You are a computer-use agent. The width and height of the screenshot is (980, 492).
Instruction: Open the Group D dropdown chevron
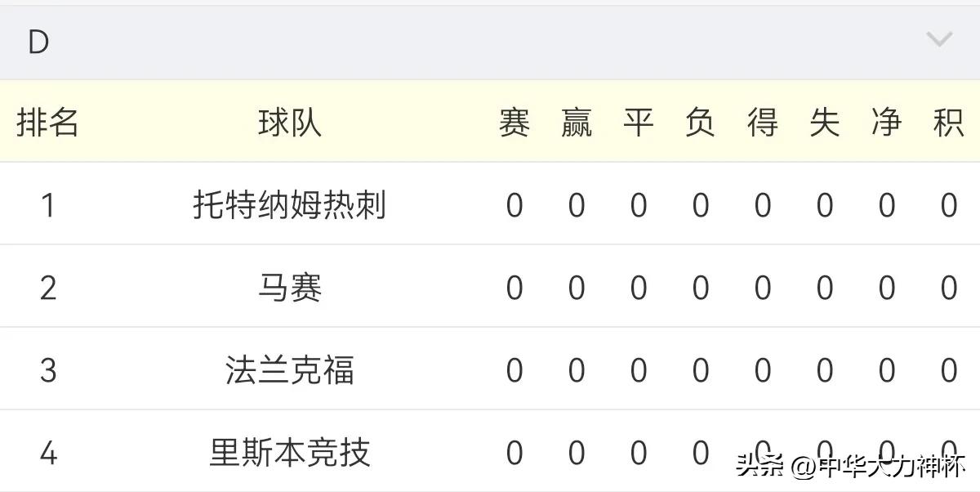click(941, 38)
